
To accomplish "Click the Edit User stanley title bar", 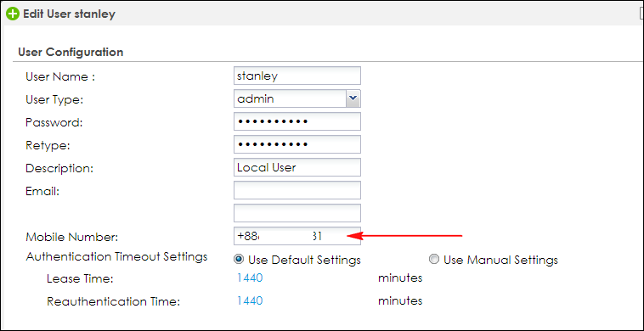I will click(322, 14).
